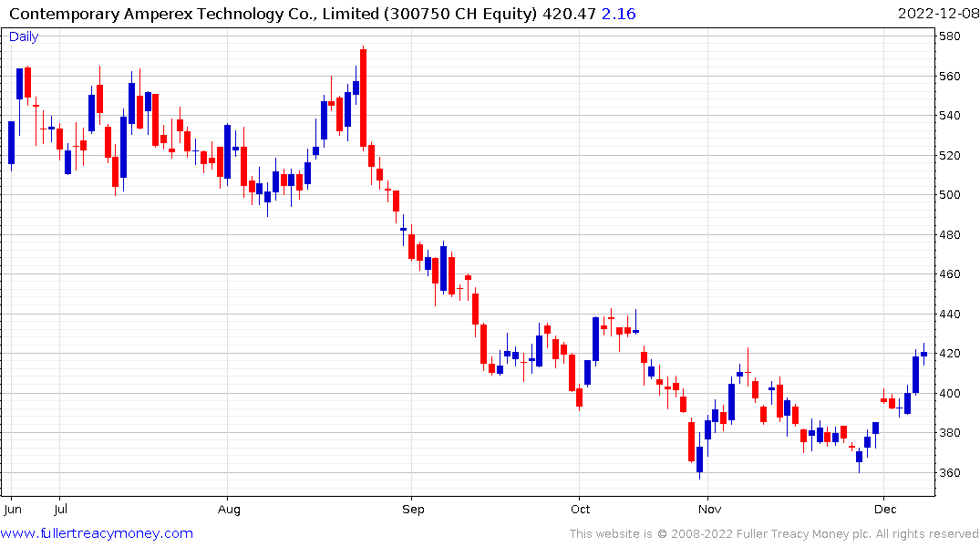Click the 460 price axis label
Screen dimensions: 980x547
[950, 274]
